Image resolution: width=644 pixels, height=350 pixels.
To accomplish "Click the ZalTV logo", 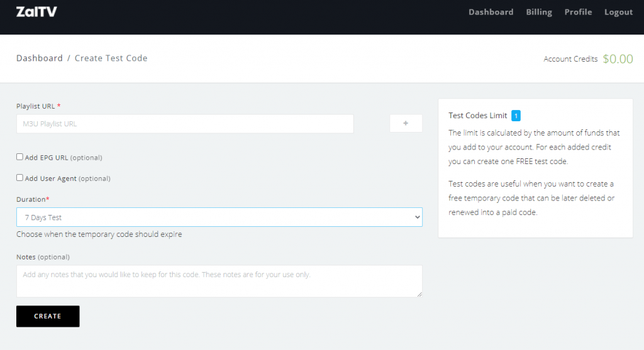I will tap(36, 12).
